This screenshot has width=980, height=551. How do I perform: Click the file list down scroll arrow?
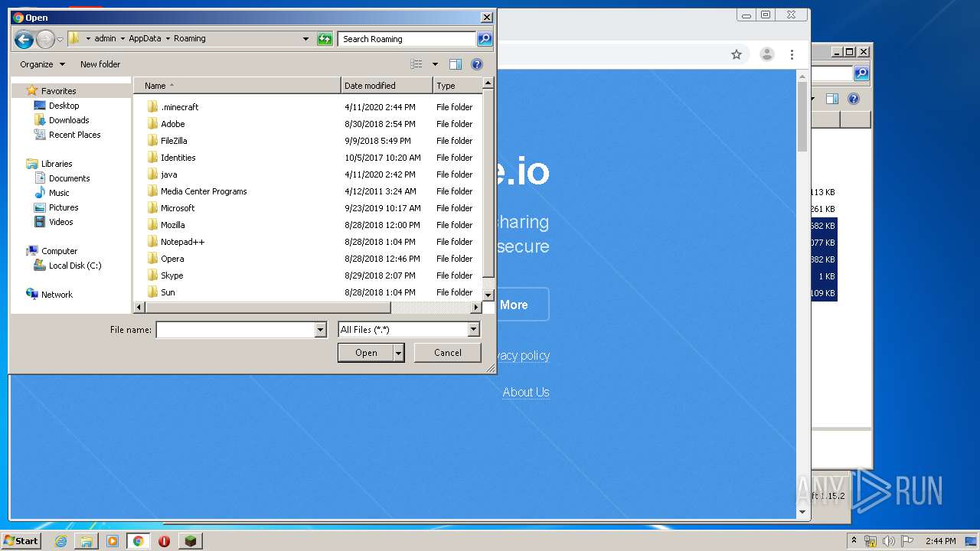tap(488, 294)
